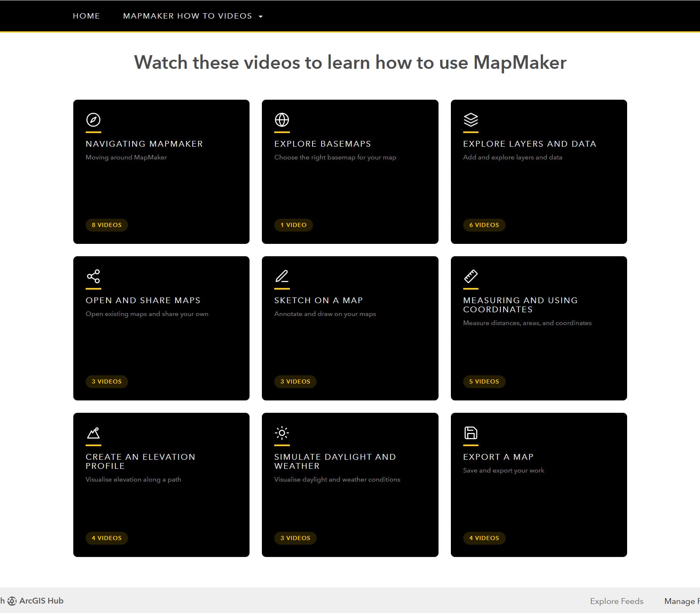Click the pencil icon on Sketch on a Map card
This screenshot has height=613, width=700.
(x=282, y=276)
